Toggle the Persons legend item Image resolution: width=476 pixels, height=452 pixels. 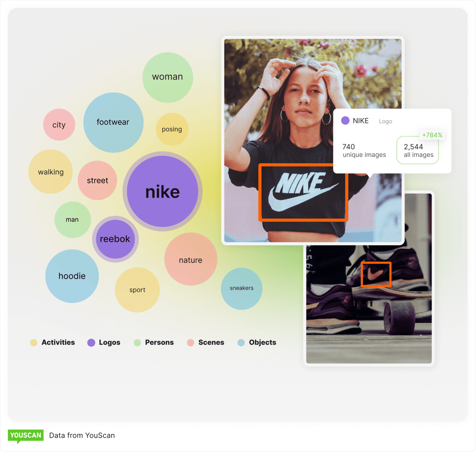pyautogui.click(x=154, y=343)
